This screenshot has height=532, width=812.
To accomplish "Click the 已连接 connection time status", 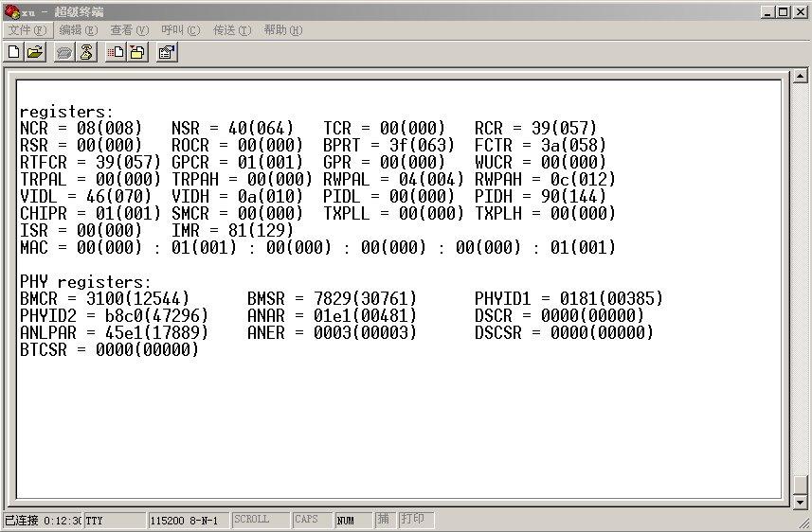I will pos(43,520).
